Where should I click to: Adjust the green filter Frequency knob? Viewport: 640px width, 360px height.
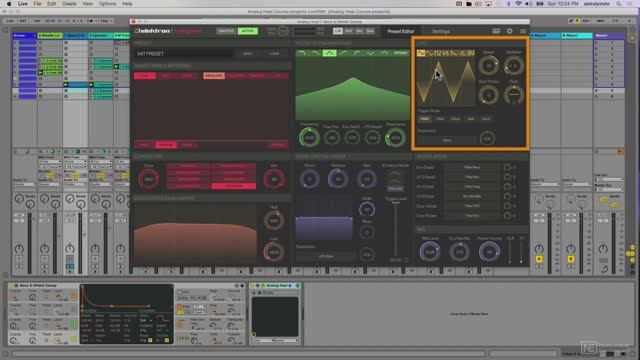[309, 138]
